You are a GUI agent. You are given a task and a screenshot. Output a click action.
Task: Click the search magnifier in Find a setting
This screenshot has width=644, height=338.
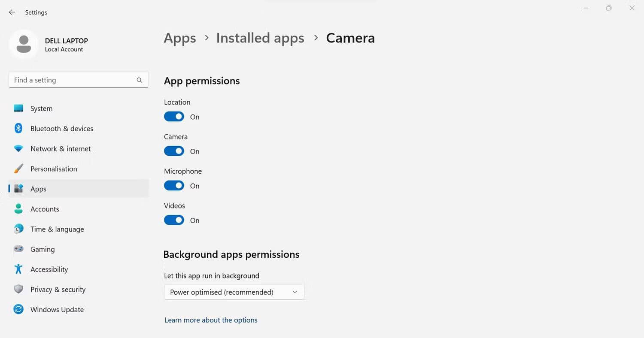pyautogui.click(x=140, y=80)
